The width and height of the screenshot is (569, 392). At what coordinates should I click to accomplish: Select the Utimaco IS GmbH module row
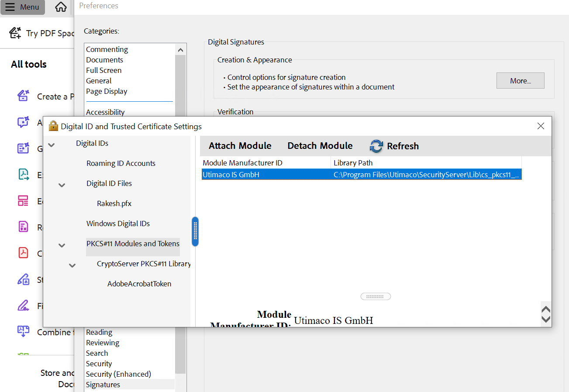362,175
